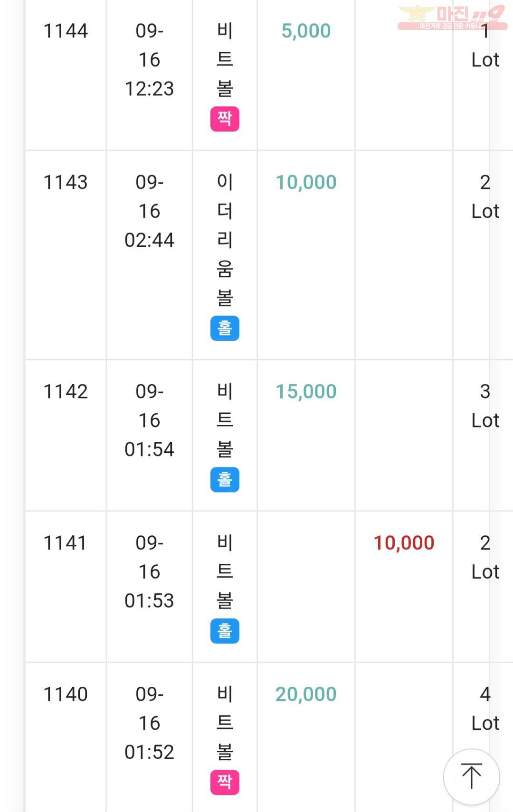Click the blue 홀 badge in row 1142
513x812 pixels.
[x=225, y=479]
